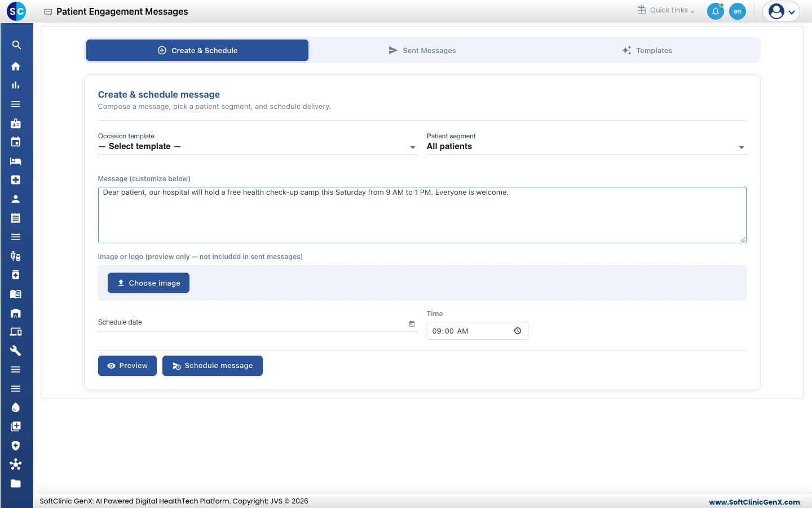The image size is (812, 508).
Task: Open the bar chart analytics sidebar icon
Action: pos(16,85)
